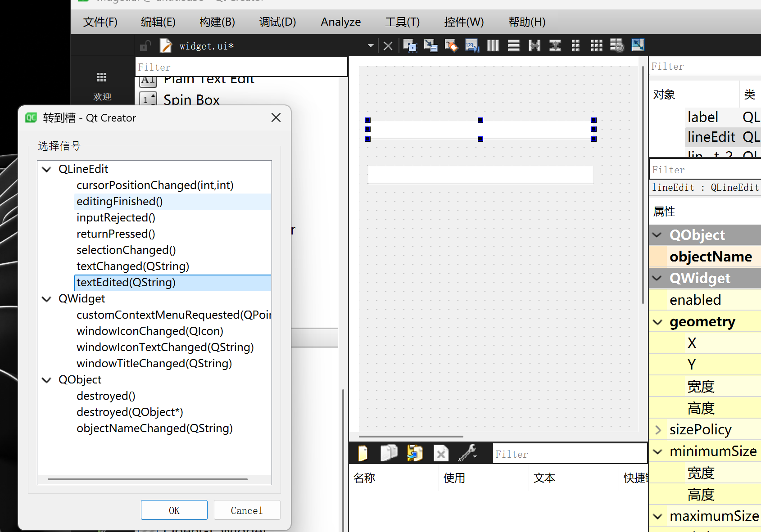
Task: Click the Spin Box widget icon
Action: pos(148,99)
